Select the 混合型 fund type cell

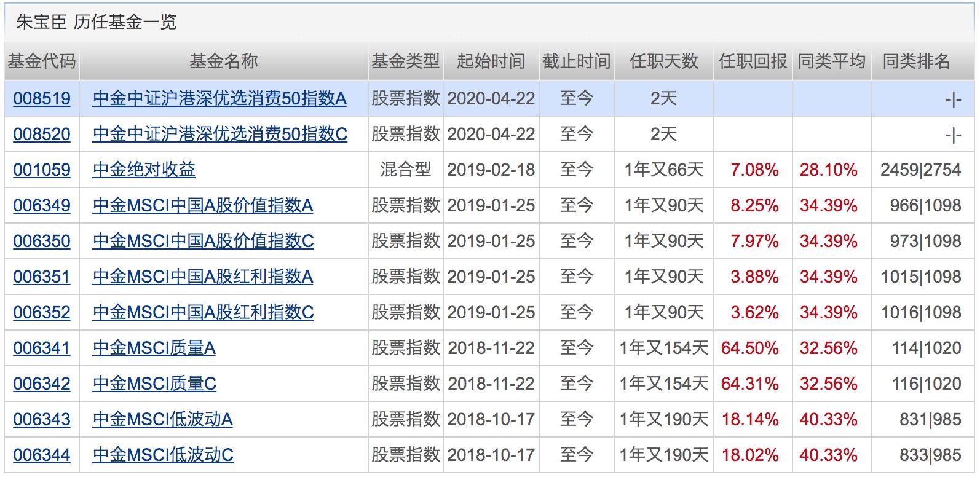[x=406, y=170]
